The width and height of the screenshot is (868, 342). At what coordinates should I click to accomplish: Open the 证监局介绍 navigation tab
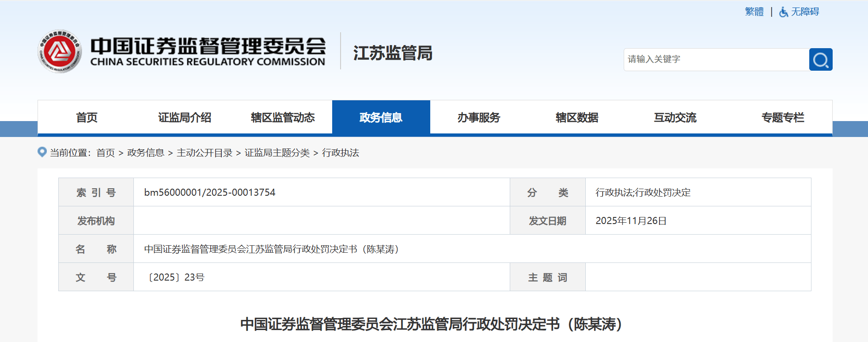tap(185, 118)
